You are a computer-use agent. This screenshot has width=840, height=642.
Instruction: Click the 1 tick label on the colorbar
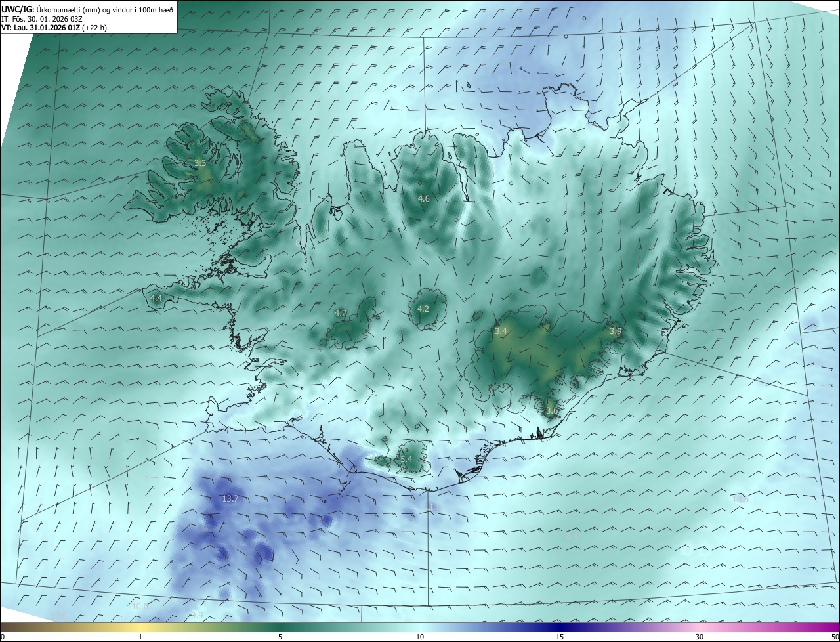coord(140,637)
